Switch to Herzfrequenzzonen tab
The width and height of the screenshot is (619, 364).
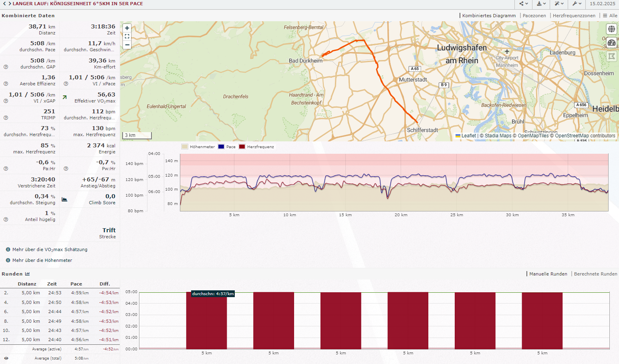click(574, 16)
